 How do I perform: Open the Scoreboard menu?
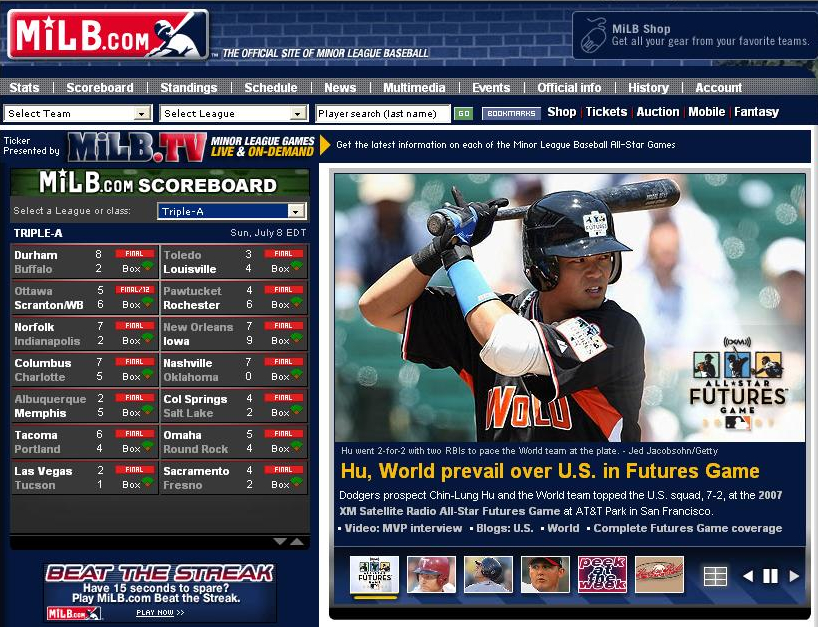click(100, 88)
